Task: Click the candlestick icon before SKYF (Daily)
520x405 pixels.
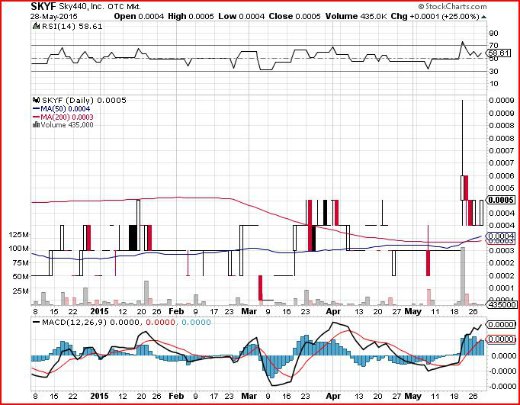Action: click(36, 100)
